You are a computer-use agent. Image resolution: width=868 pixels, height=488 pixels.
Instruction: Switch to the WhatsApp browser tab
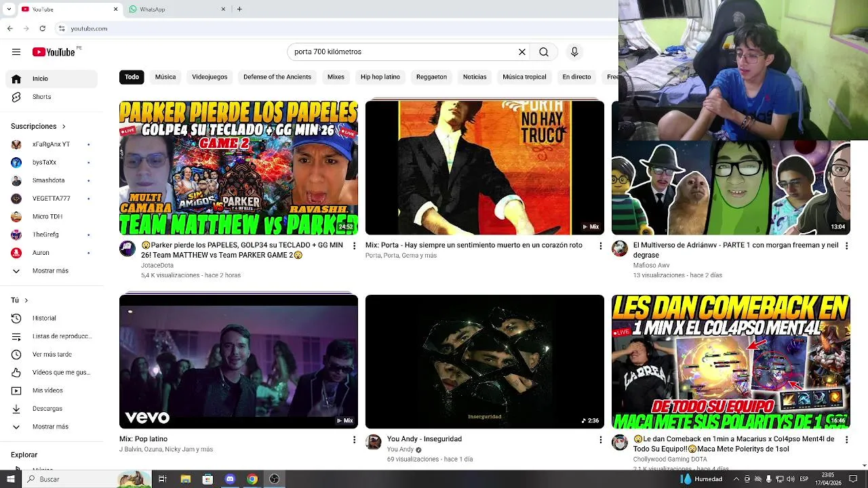tap(176, 9)
